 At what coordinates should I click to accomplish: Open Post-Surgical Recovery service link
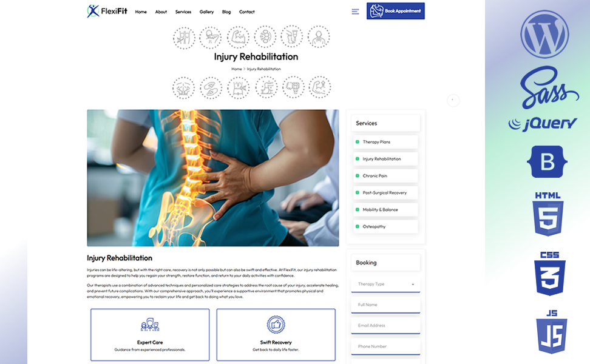tap(385, 193)
